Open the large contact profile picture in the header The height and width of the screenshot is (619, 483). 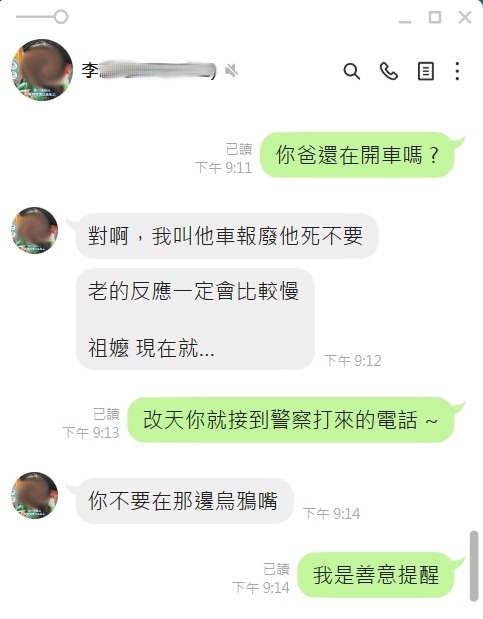[42, 70]
